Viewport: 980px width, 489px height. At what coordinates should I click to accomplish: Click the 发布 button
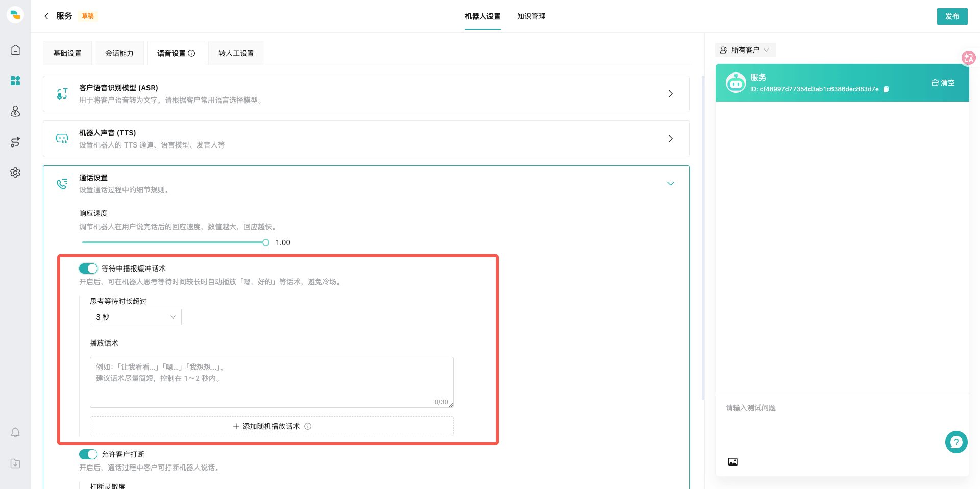952,16
